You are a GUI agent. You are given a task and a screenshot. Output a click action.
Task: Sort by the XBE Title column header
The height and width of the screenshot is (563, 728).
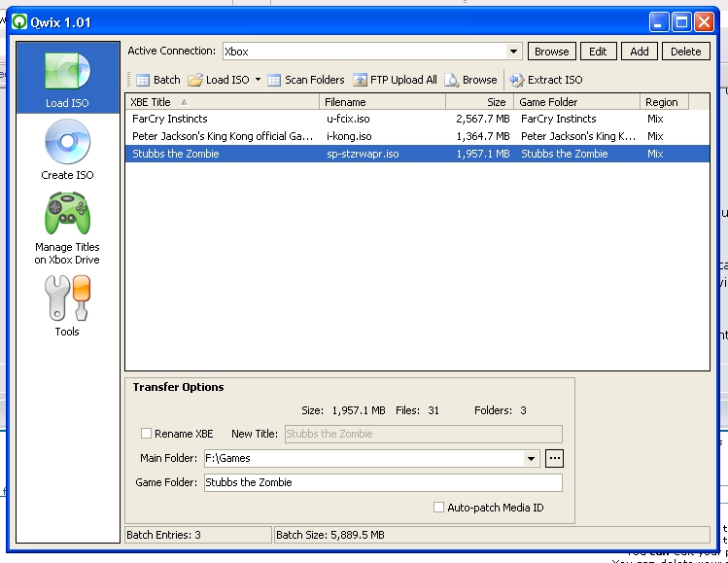point(222,102)
